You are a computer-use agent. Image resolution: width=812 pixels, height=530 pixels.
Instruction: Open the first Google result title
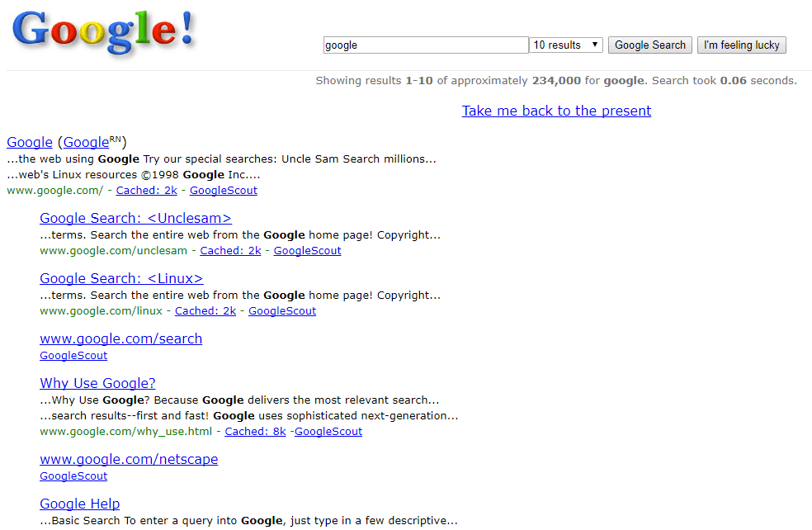tap(30, 142)
